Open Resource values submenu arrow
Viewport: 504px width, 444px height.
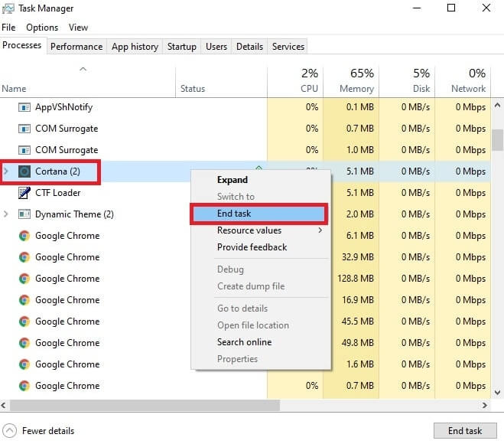click(320, 230)
